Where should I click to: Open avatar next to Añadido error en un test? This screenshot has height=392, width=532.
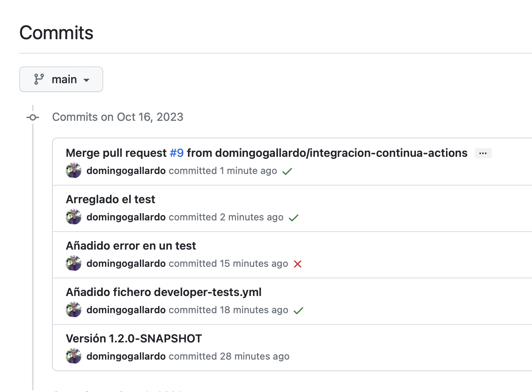tap(74, 263)
